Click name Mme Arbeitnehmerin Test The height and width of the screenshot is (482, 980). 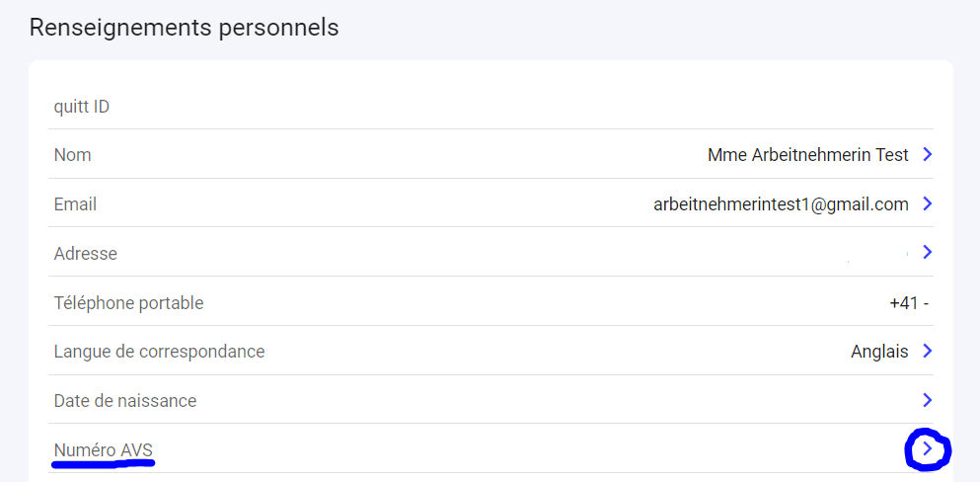(807, 155)
